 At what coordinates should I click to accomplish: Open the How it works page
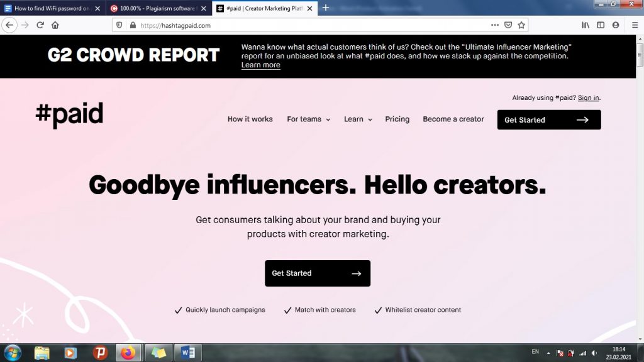coord(250,119)
